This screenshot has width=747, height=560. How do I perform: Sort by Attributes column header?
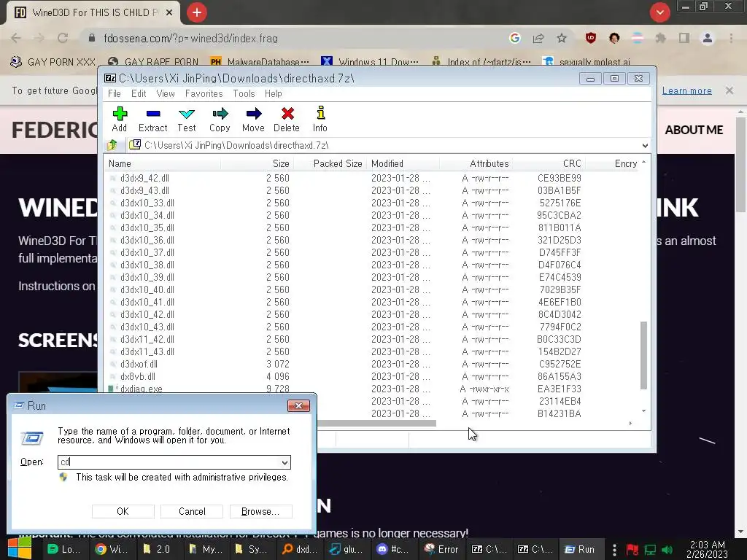point(476,164)
